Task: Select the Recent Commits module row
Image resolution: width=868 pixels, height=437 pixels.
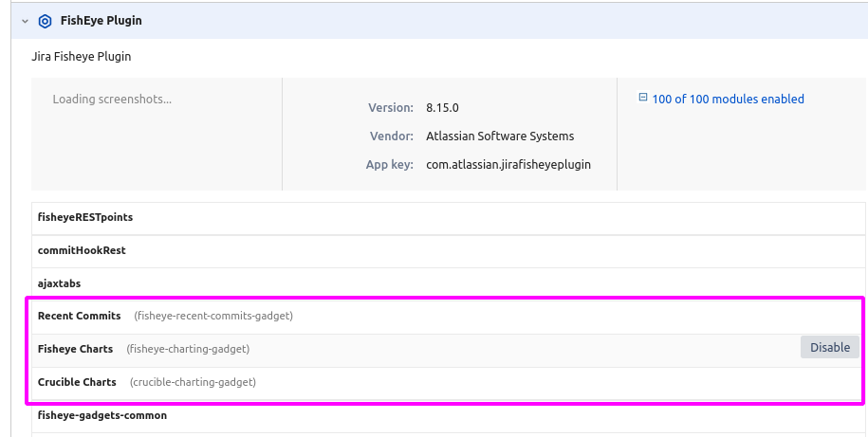Action: [447, 317]
